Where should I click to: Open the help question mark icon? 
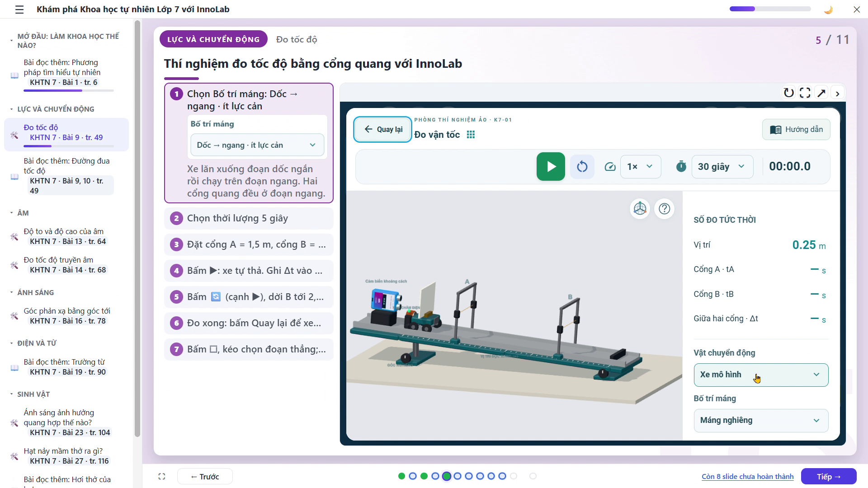tap(665, 208)
